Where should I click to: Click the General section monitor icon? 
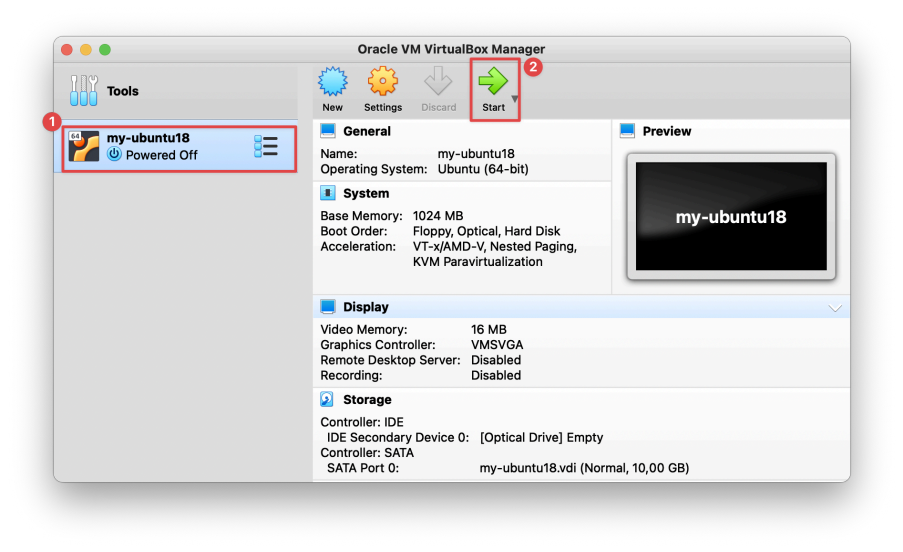pos(328,131)
